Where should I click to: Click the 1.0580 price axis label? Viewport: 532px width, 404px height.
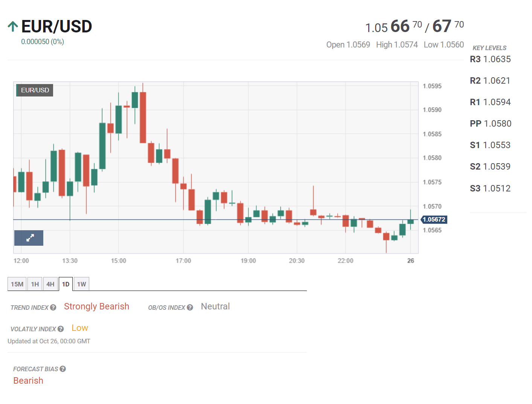coord(432,158)
